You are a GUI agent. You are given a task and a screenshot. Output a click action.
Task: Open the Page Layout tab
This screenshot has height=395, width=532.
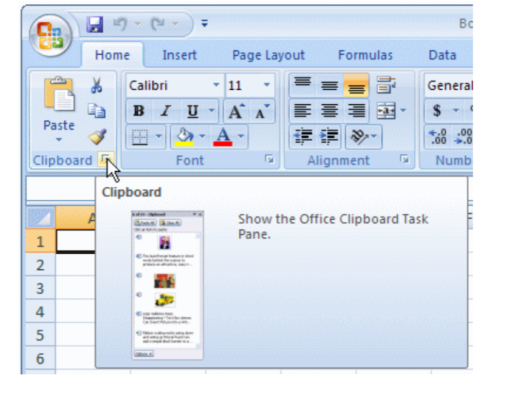tap(268, 55)
